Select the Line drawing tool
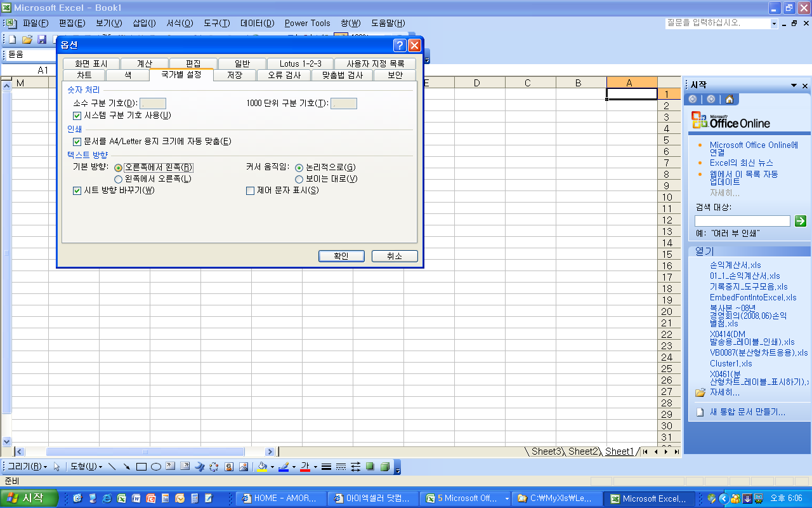Image resolution: width=812 pixels, height=508 pixels. coord(112,467)
